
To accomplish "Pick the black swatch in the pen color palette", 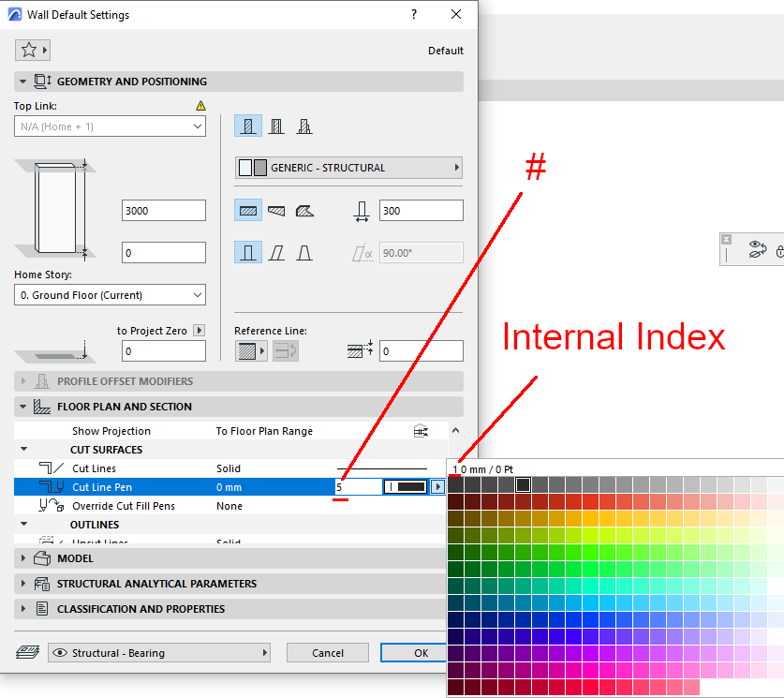I will [523, 484].
